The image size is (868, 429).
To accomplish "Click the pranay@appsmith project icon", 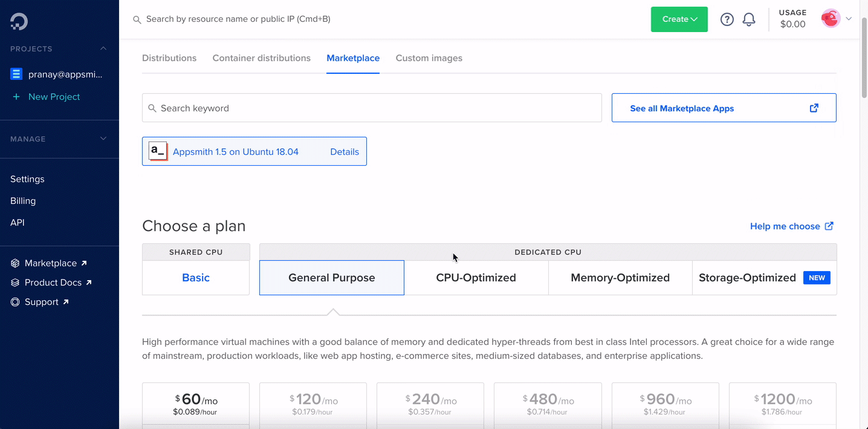I will (x=16, y=74).
